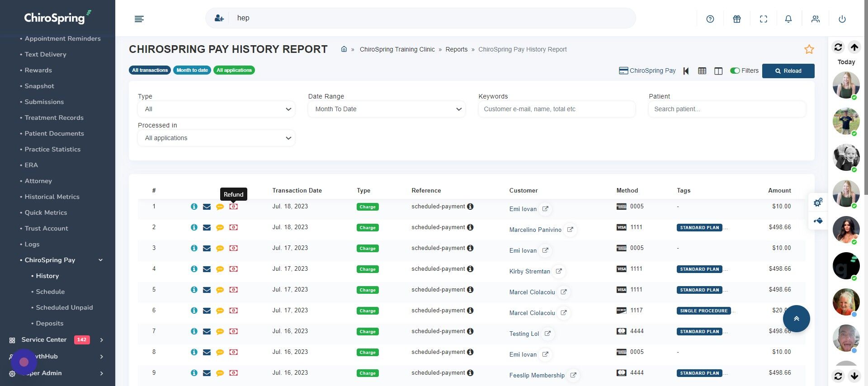
Task: Open table grid view icon
Action: 702,71
